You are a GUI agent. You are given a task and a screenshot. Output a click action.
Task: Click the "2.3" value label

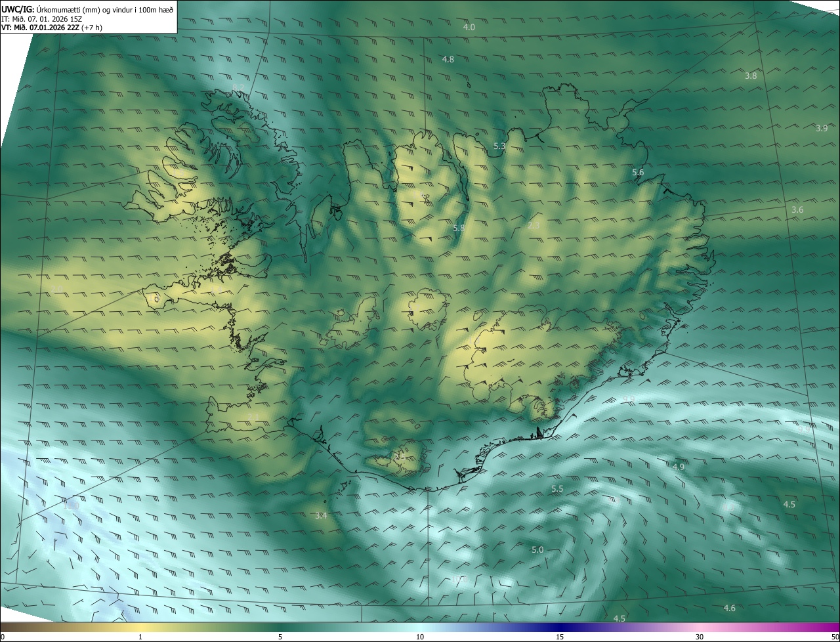coord(534,225)
